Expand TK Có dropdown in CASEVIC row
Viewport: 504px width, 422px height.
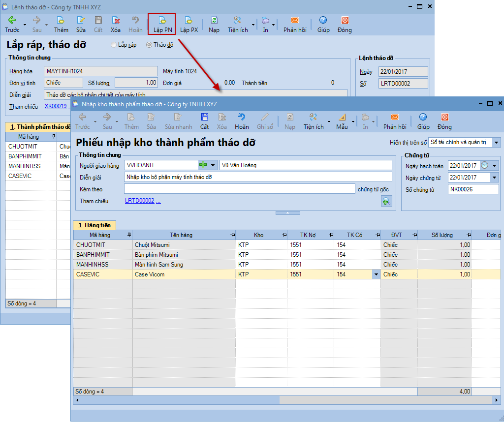[x=376, y=274]
